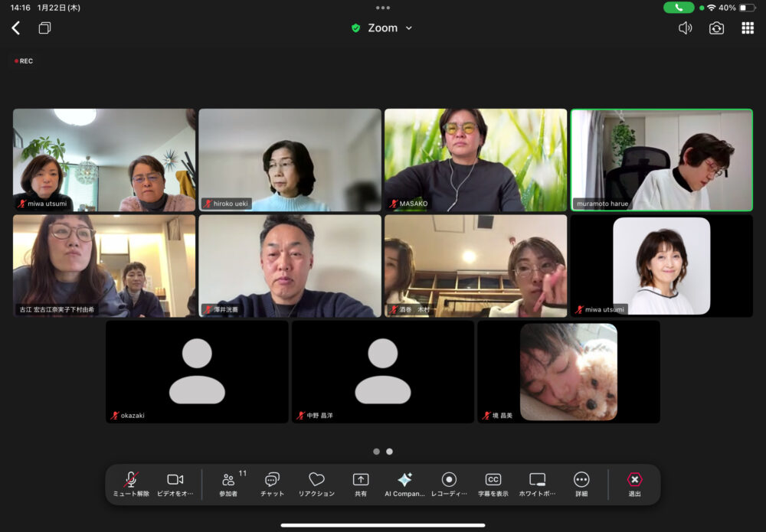766x532 pixels.
Task: Tap the 共有 share screen icon
Action: (x=361, y=484)
